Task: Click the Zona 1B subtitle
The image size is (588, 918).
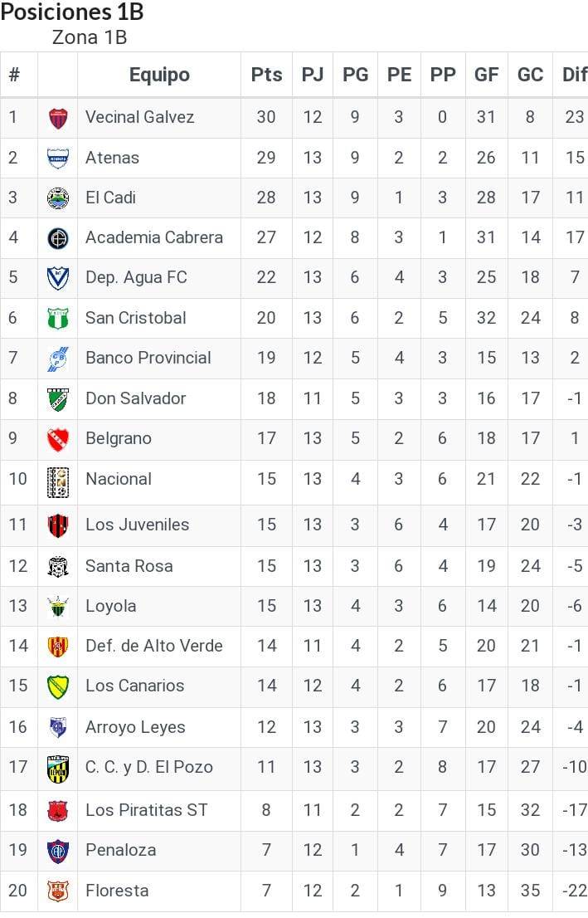Action: click(90, 37)
